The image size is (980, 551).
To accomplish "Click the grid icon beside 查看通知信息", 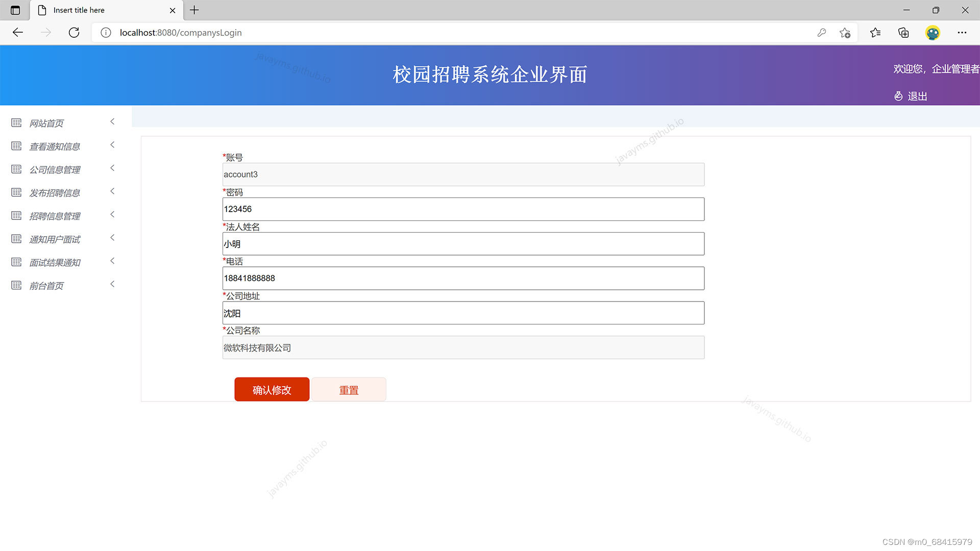I will tap(16, 146).
